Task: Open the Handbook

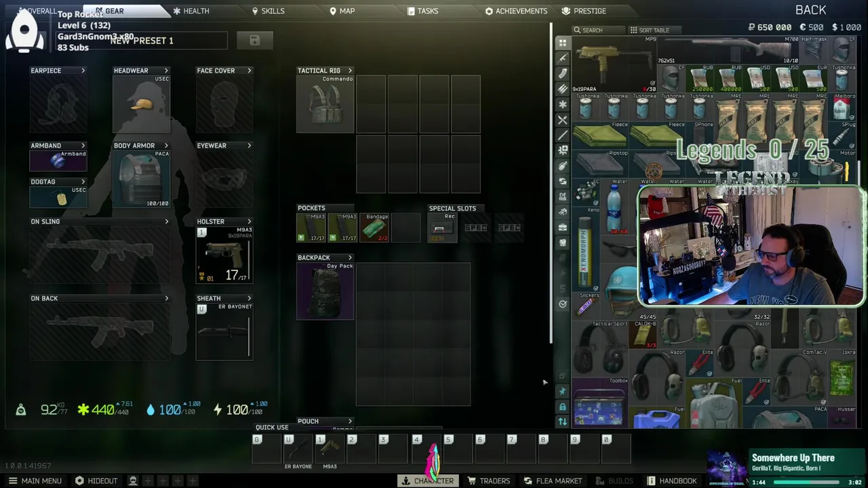Action: (x=672, y=481)
